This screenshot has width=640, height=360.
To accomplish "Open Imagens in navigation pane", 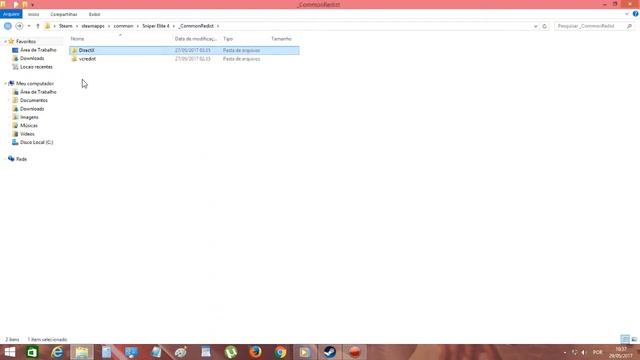I will [29, 117].
